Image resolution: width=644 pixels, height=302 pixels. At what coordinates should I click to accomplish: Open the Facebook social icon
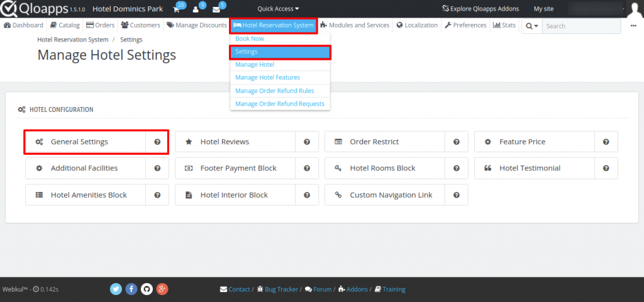tap(131, 289)
